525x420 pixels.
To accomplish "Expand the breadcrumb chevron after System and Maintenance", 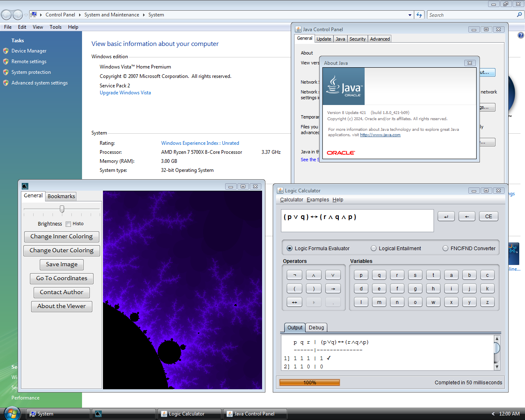I will [x=143, y=15].
